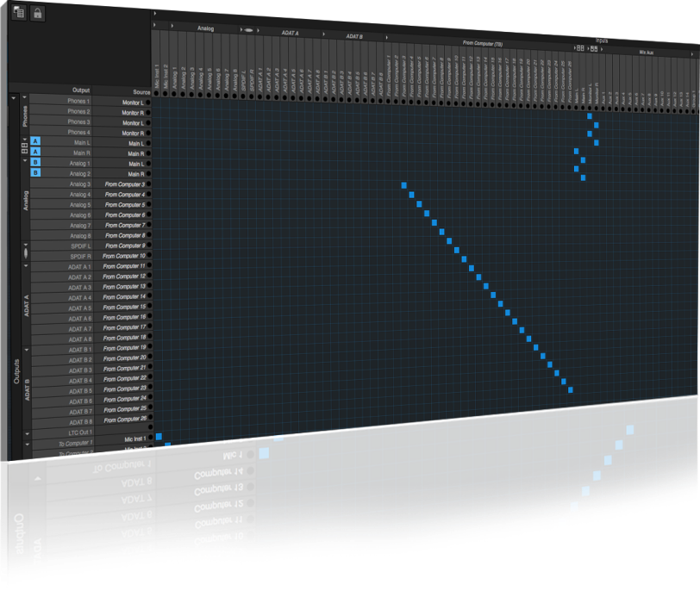This screenshot has height=591, width=700.
Task: Click the S/PDIF connector icon in outputs sidebar
Action: 25,255
